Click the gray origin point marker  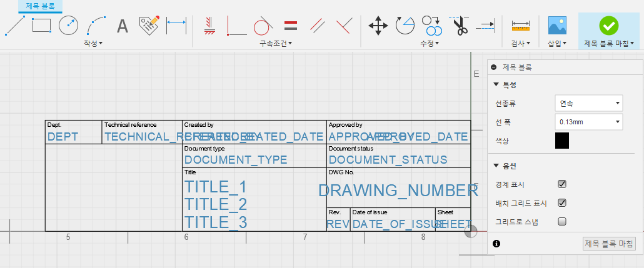471,231
